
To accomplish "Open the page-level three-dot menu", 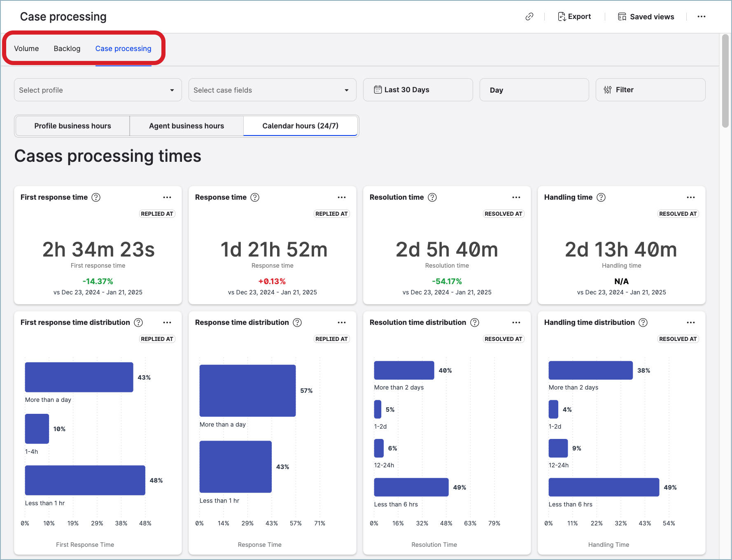I will pos(701,16).
